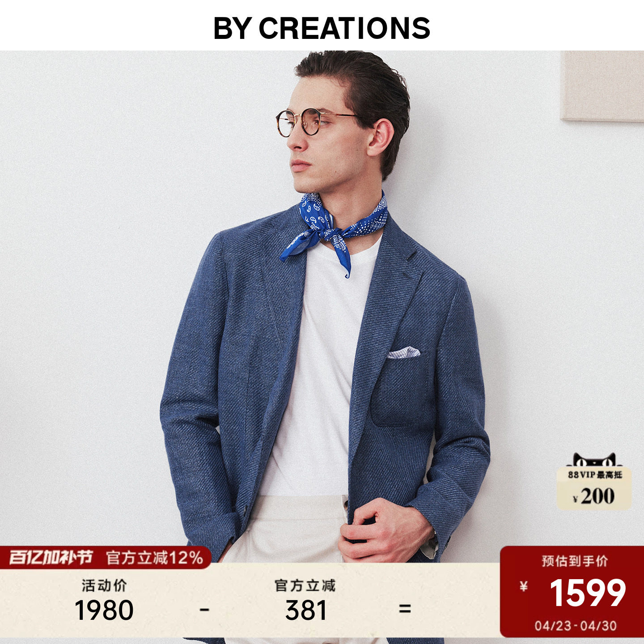644x644 pixels.
Task: Click the ¥ yuan symbol beside 1599
Action: (524, 586)
